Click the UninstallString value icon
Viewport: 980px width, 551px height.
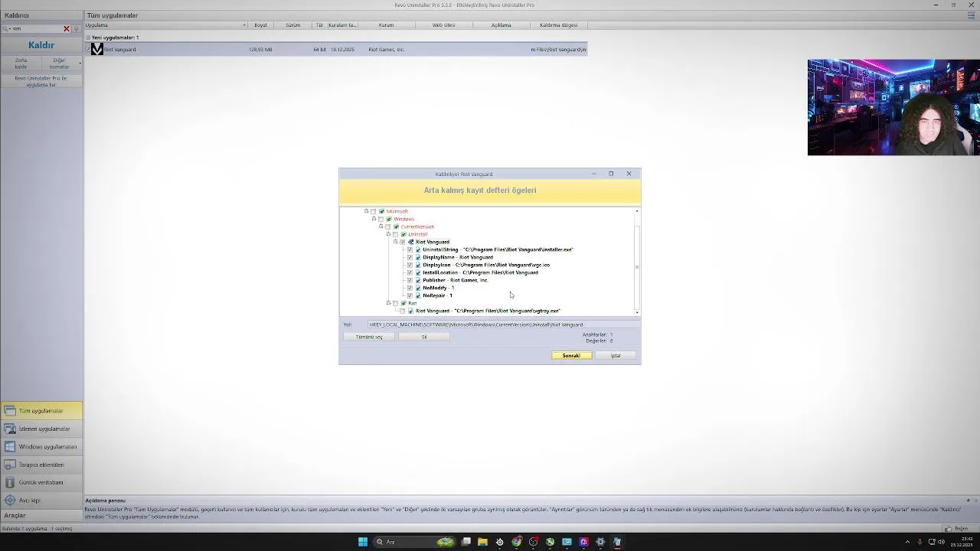(418, 249)
